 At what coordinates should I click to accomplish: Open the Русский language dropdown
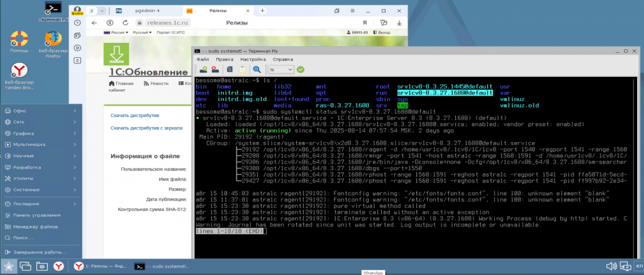(x=142, y=32)
